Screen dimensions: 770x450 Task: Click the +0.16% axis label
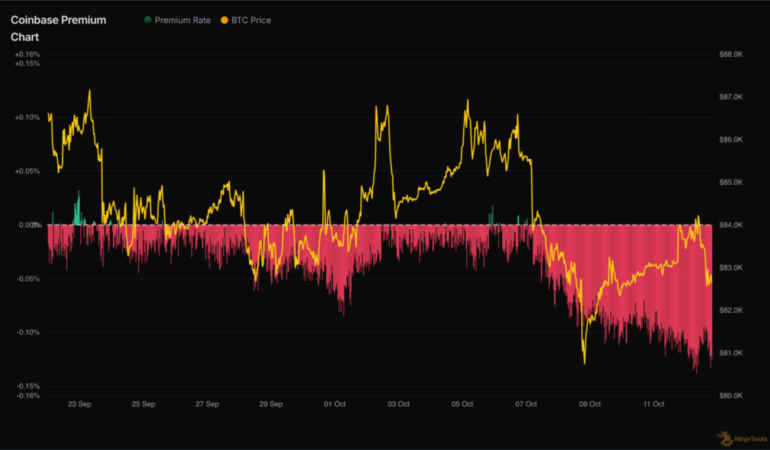28,54
